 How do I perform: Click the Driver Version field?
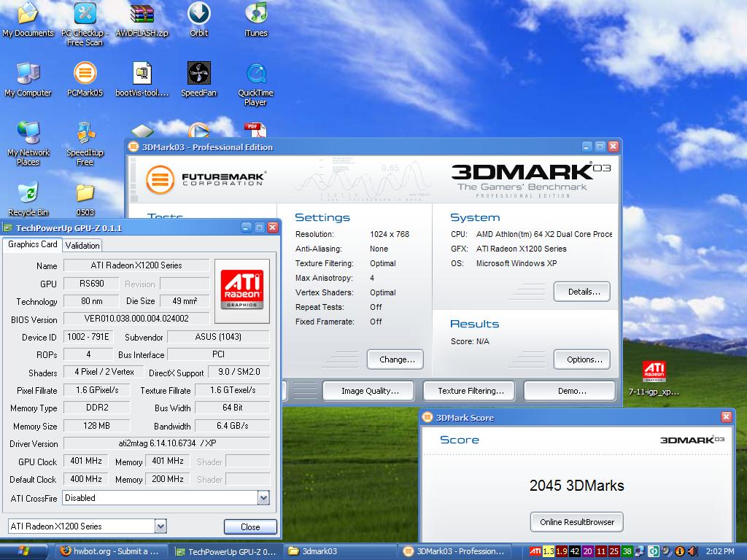pos(167,443)
